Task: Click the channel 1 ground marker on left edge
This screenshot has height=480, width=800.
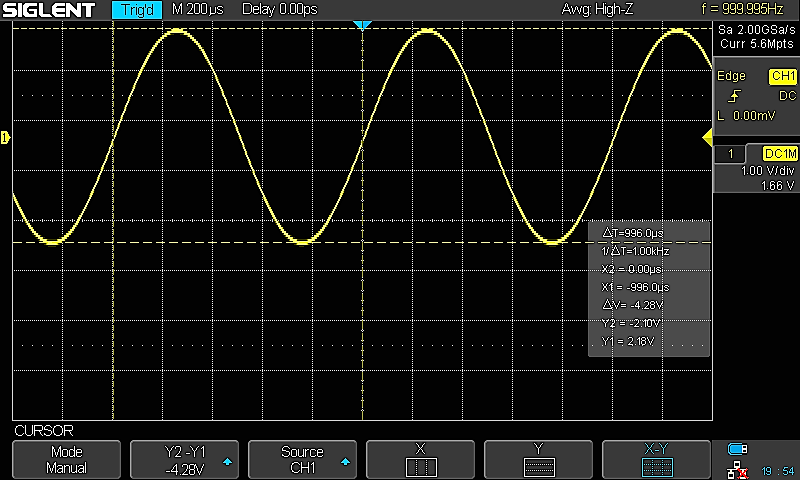Action: tap(5, 136)
